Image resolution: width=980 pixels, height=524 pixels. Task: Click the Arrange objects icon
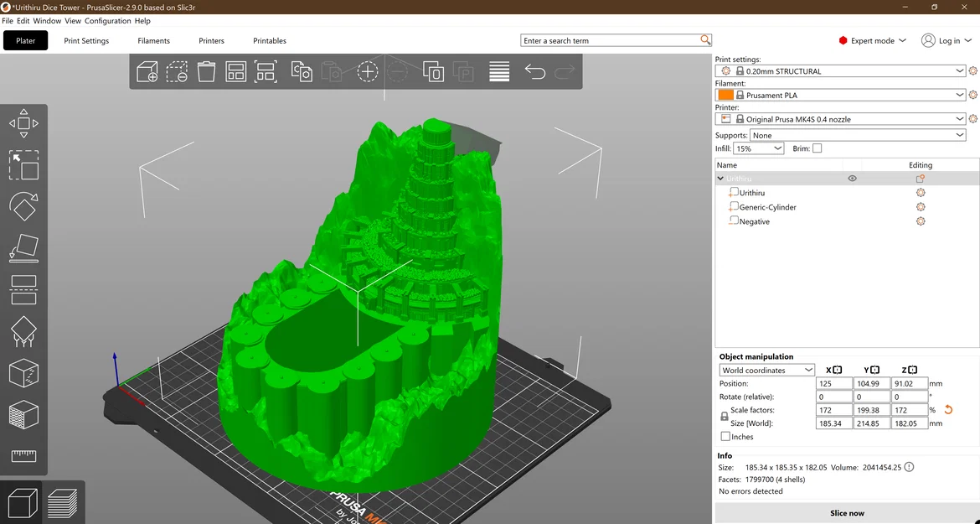click(x=235, y=71)
